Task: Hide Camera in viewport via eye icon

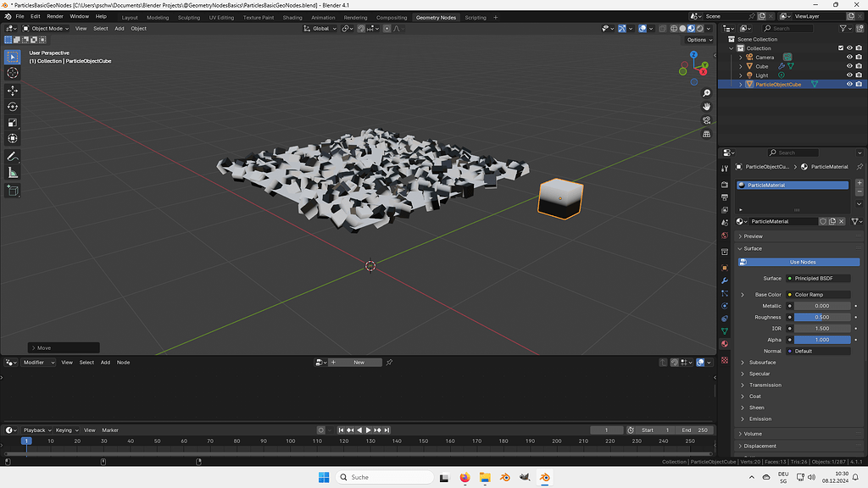Action: pyautogui.click(x=849, y=57)
